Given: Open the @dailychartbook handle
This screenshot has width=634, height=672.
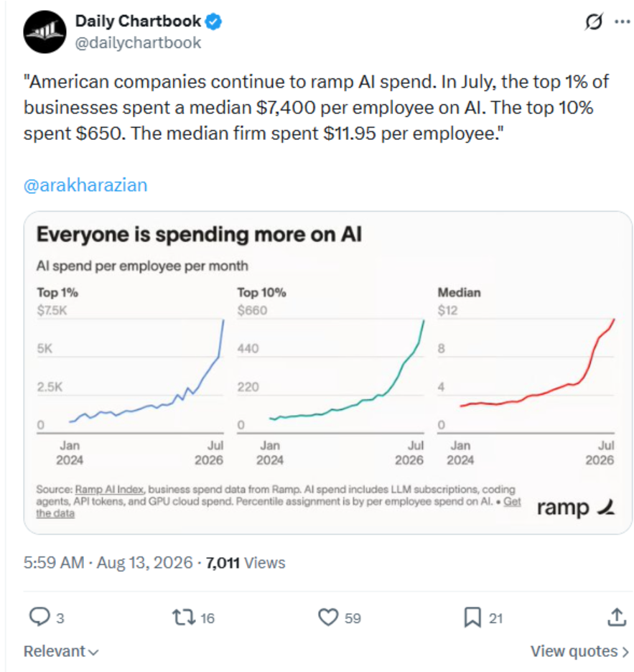Looking at the screenshot, I should point(138,43).
